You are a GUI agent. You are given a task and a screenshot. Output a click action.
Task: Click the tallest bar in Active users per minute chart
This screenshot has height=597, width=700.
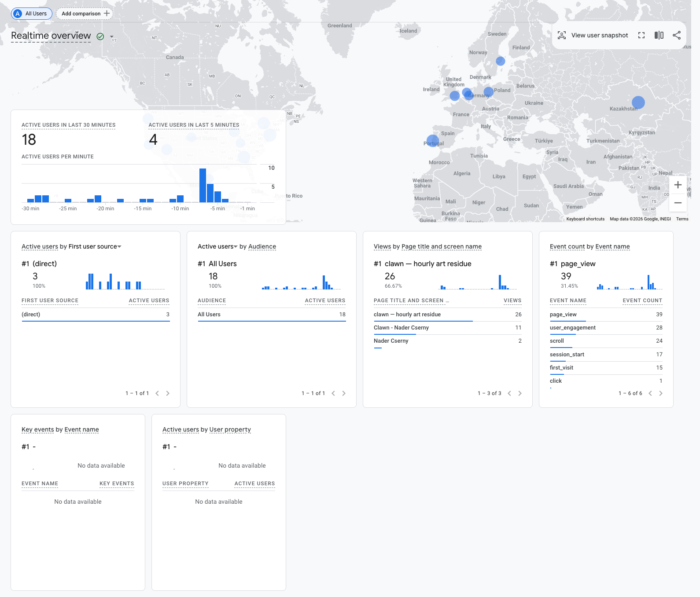pos(203,185)
